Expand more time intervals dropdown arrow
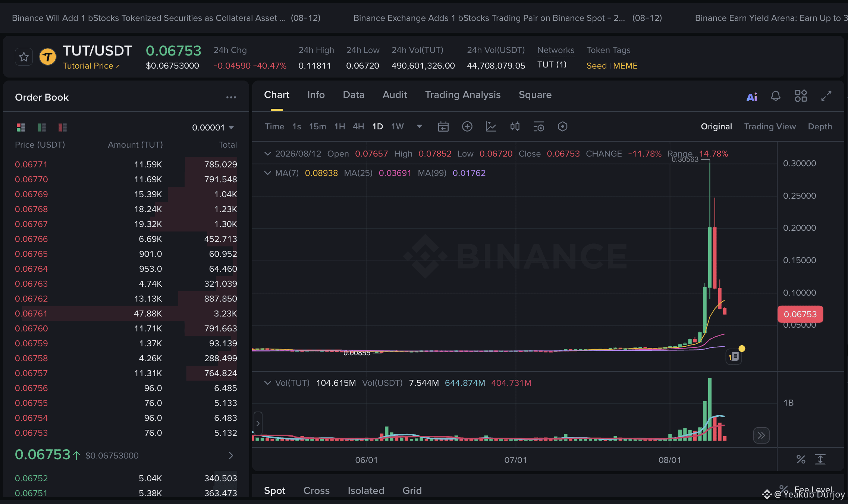This screenshot has width=848, height=504. click(x=420, y=126)
